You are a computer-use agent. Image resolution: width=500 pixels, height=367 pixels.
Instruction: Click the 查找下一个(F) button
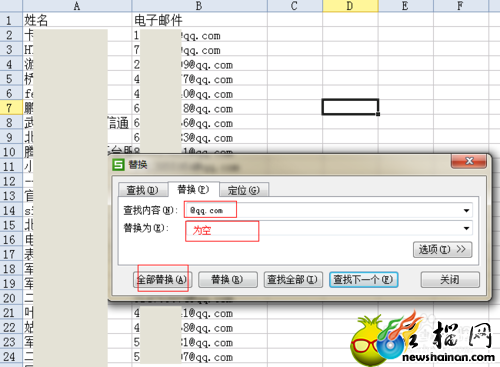(364, 279)
